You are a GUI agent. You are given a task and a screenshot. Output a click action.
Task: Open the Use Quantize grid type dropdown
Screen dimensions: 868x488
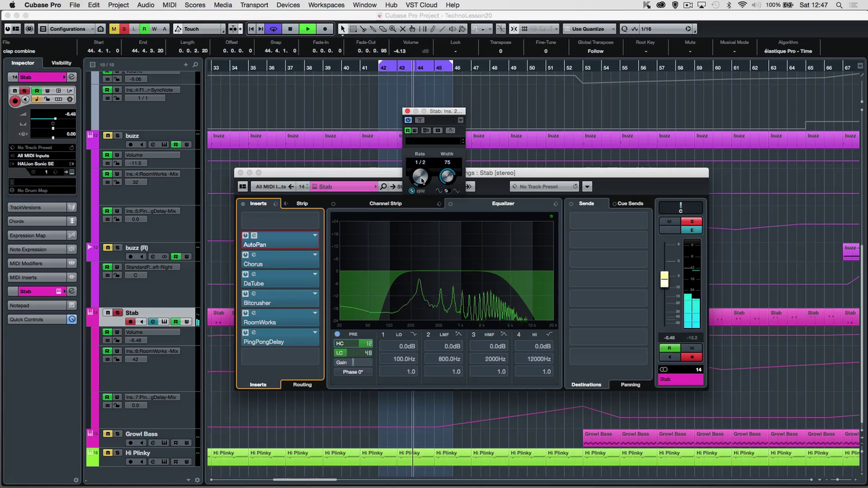pyautogui.click(x=589, y=29)
